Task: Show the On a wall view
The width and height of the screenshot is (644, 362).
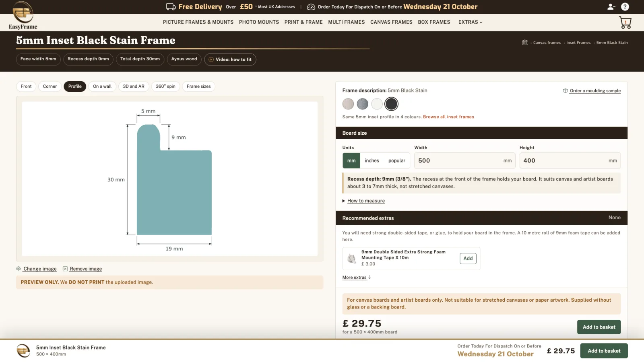Action: coord(102,86)
